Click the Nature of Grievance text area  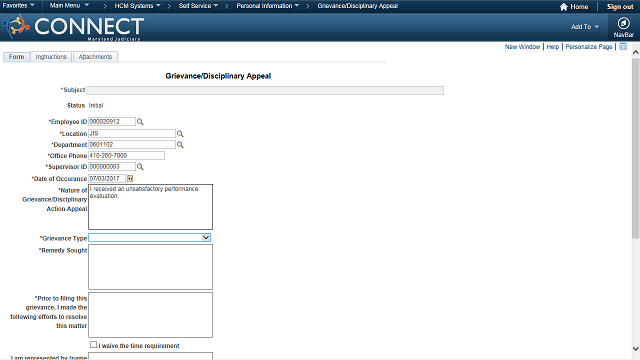(x=151, y=207)
